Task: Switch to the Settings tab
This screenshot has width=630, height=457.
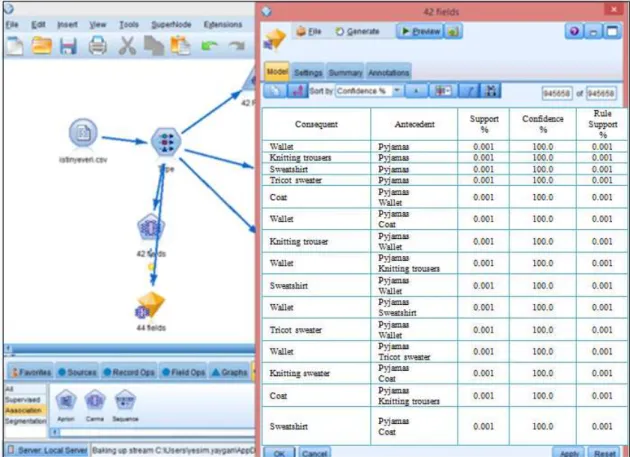Action: click(x=308, y=72)
